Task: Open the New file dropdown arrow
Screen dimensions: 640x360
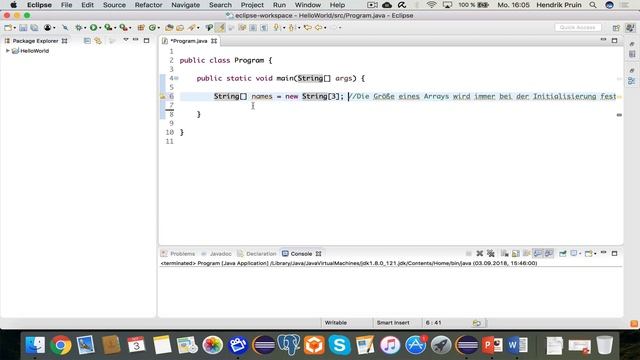Action: [x=14, y=28]
